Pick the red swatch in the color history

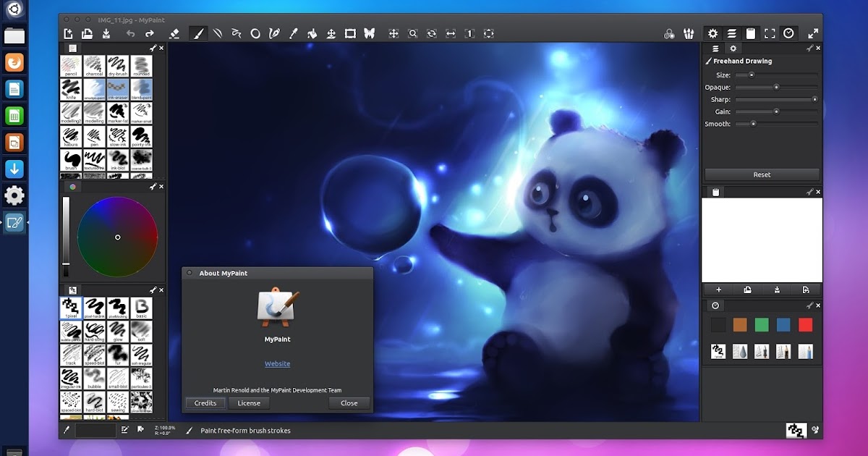(x=804, y=326)
